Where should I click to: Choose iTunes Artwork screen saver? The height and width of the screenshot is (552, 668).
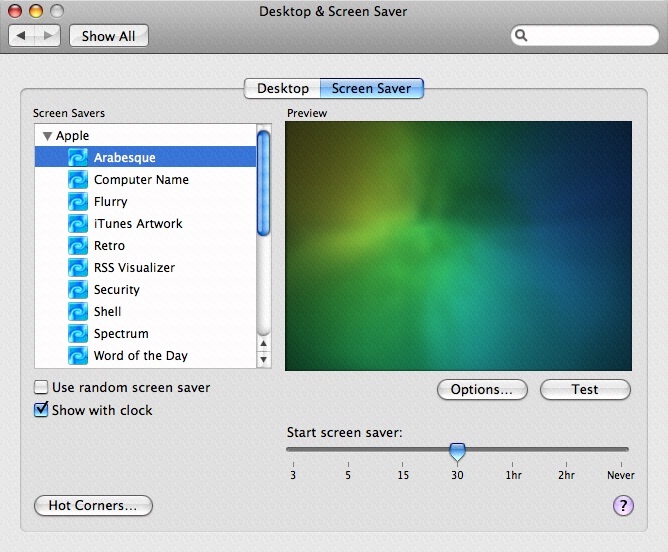click(146, 223)
